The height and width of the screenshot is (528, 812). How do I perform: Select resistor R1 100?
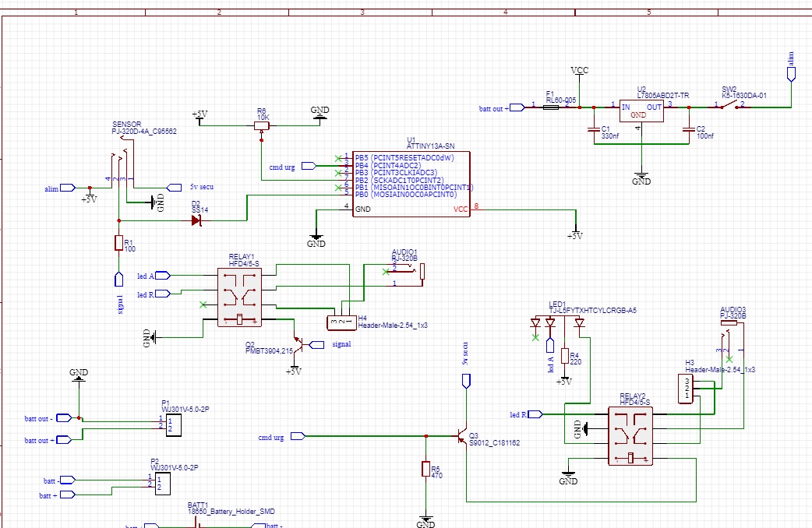[x=118, y=243]
